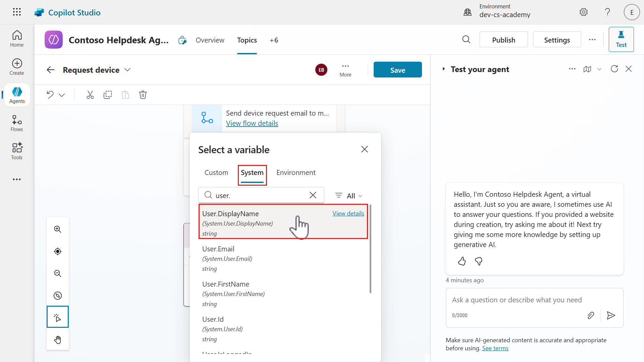The height and width of the screenshot is (362, 644).
Task: Open the Flows sidebar item
Action: tap(17, 123)
